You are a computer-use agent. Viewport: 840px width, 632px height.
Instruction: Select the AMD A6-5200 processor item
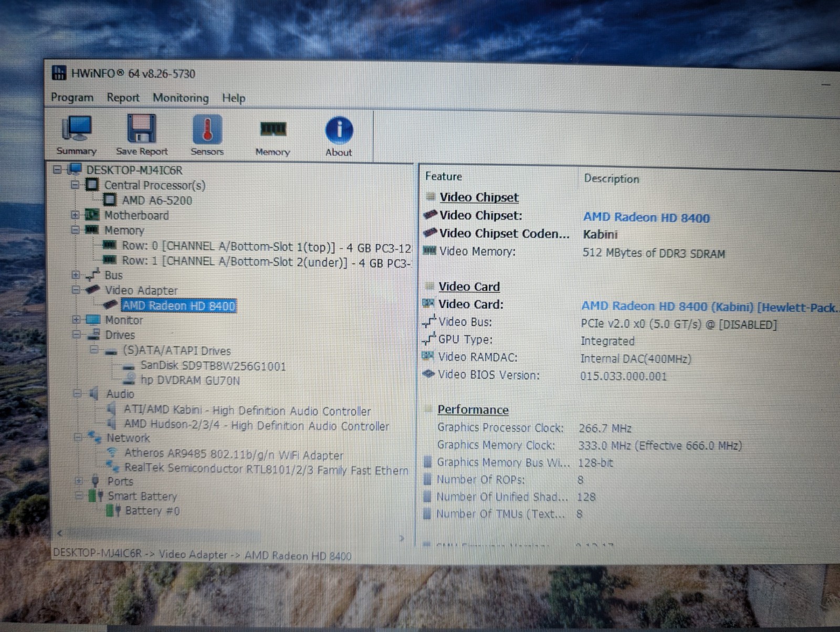[157, 200]
